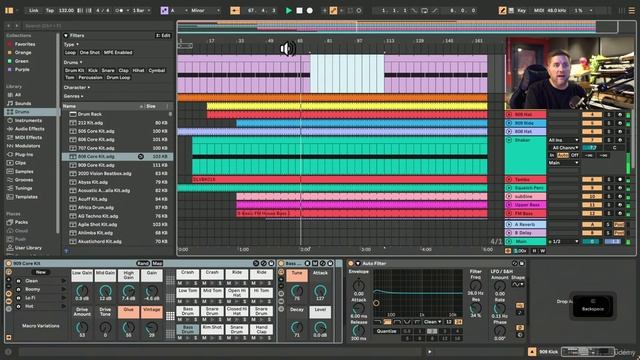Screen dimensions: 640x360
Task: Open the top-right hamburger menu icon
Action: [631, 11]
